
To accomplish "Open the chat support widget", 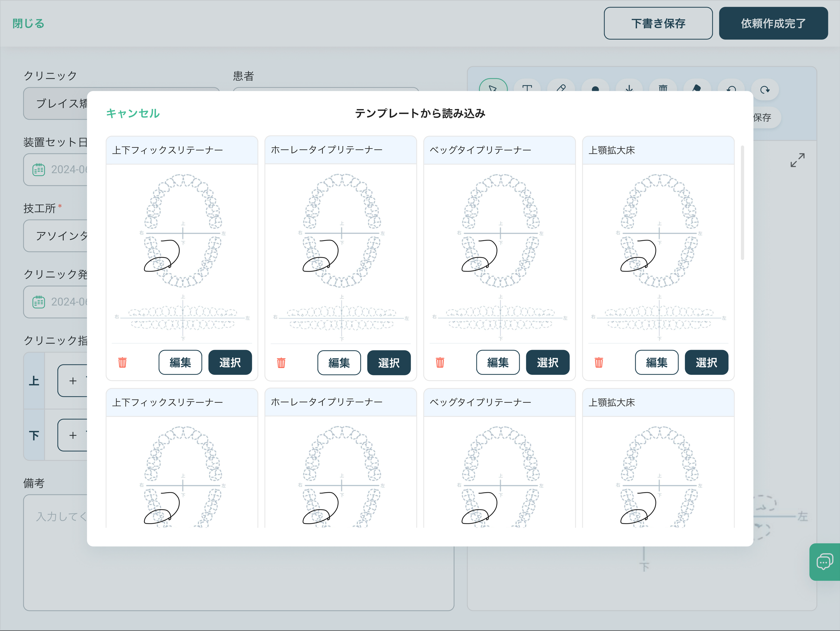I will click(824, 561).
